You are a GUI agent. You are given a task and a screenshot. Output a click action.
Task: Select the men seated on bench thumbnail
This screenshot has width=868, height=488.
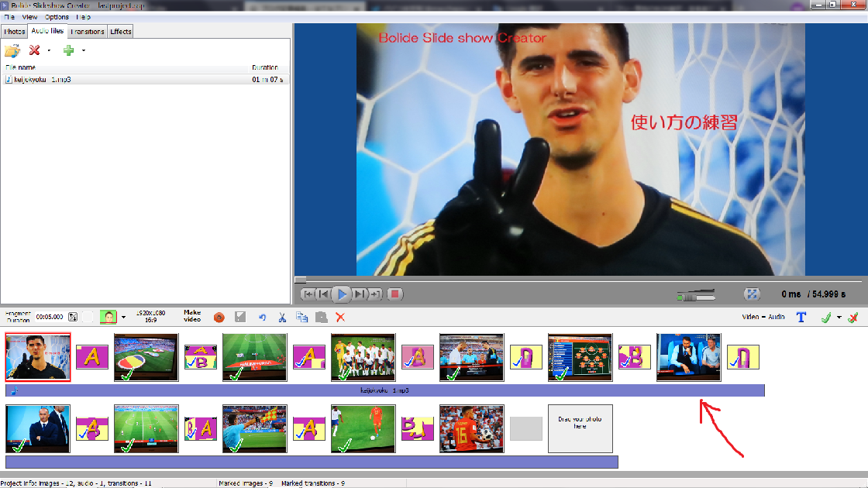689,357
